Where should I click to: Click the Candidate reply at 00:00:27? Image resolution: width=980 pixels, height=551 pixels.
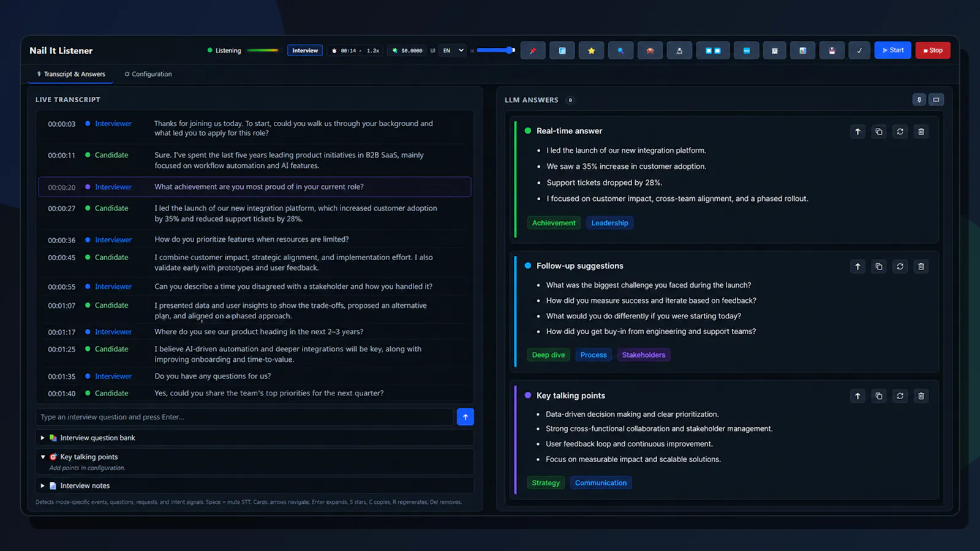click(255, 213)
